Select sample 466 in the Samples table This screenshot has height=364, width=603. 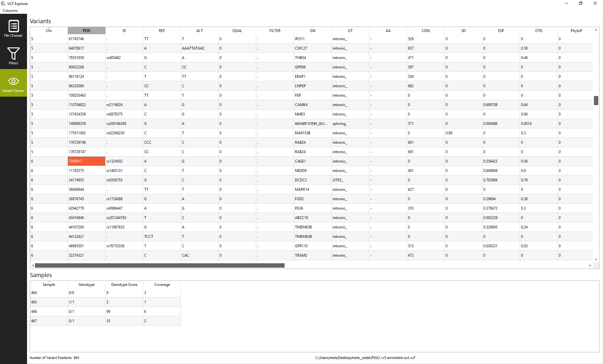pyautogui.click(x=49, y=311)
